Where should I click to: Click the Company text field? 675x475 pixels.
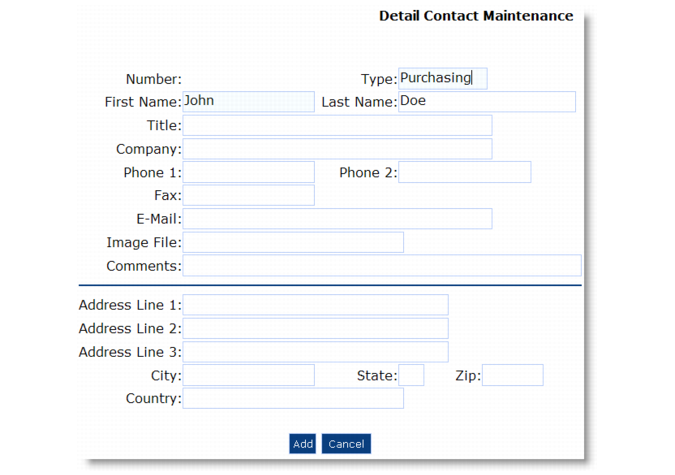[x=337, y=149]
